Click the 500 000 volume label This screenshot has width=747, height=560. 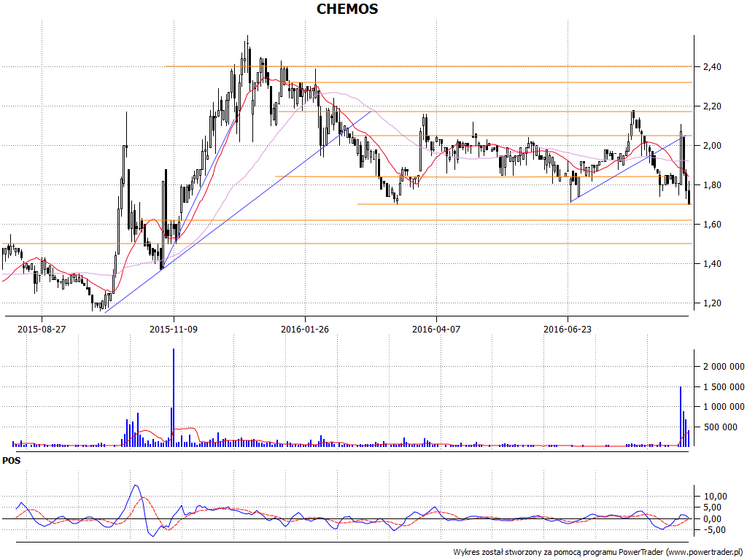(x=720, y=427)
